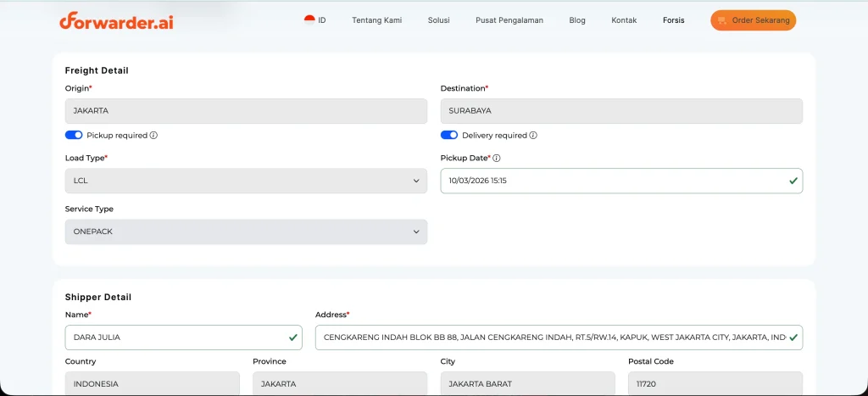Click the Province label
Image resolution: width=868 pixels, height=396 pixels.
(270, 361)
